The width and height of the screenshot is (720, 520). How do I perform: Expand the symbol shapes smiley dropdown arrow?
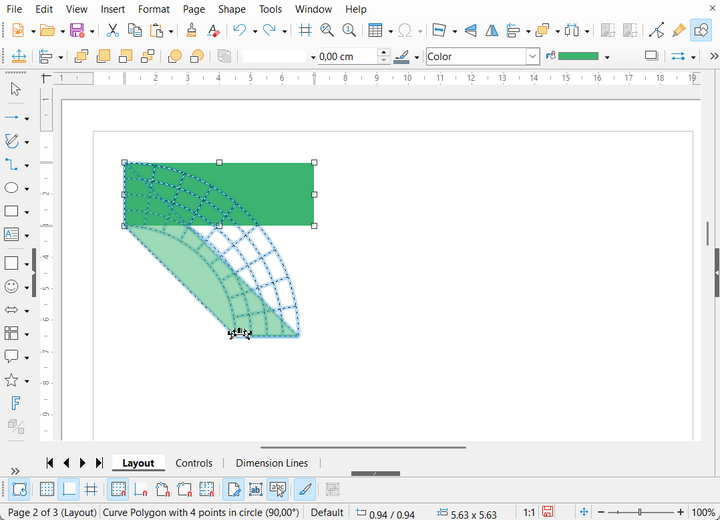click(x=27, y=287)
